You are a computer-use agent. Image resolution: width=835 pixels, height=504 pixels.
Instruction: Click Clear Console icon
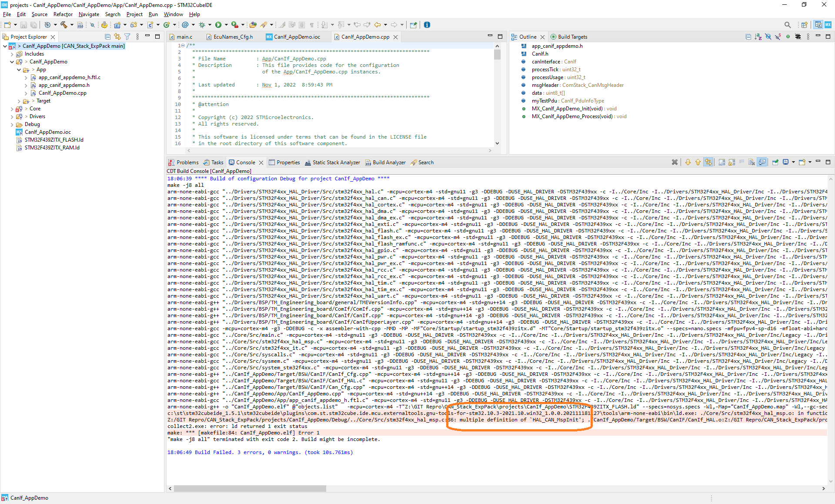[751, 162]
